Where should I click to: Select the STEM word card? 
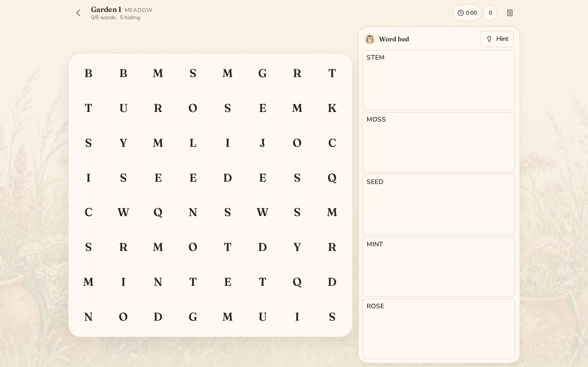[x=438, y=80]
